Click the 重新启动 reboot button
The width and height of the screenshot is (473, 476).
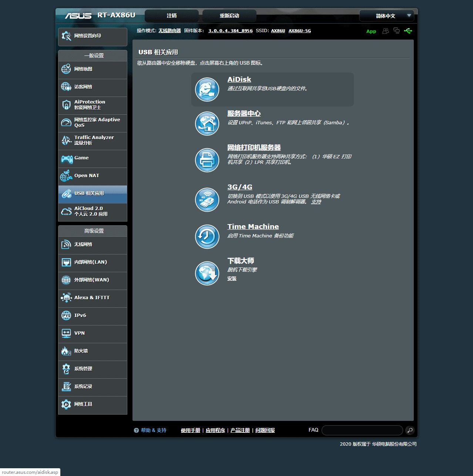click(229, 16)
